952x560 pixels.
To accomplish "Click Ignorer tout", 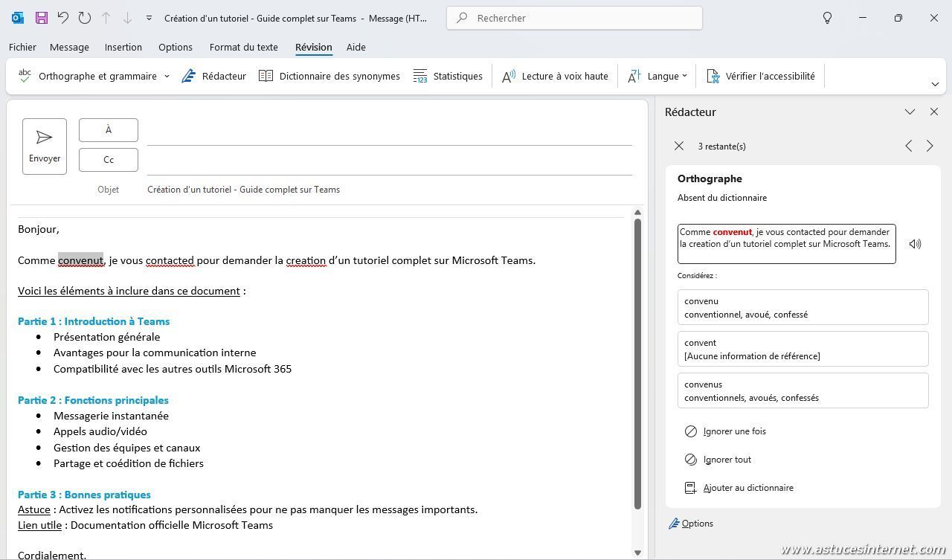I will (x=718, y=460).
